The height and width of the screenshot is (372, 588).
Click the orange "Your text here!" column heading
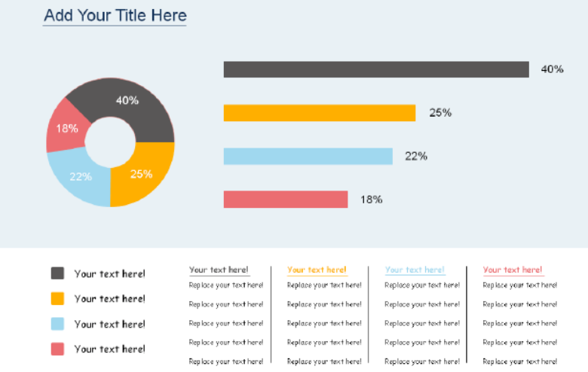[x=317, y=270]
